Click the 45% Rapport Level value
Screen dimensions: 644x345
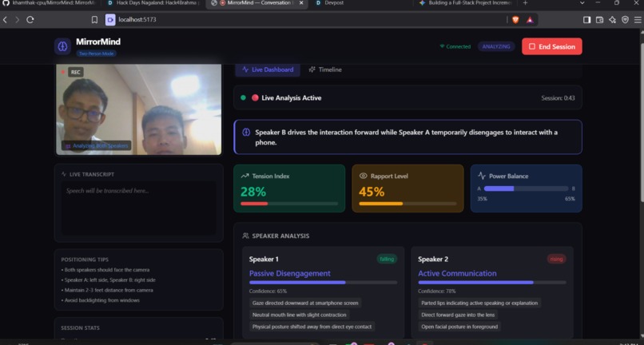tap(372, 192)
